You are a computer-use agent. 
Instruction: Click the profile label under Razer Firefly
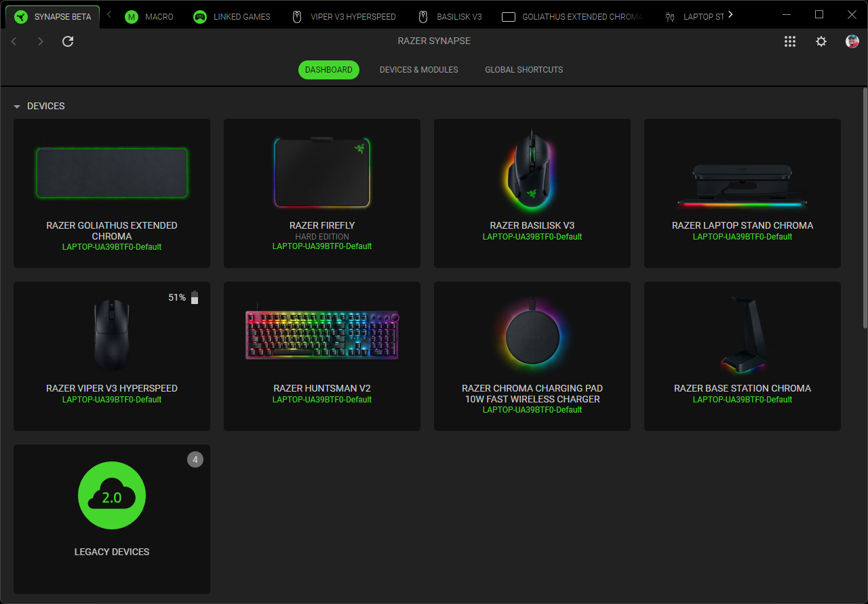[x=322, y=246]
